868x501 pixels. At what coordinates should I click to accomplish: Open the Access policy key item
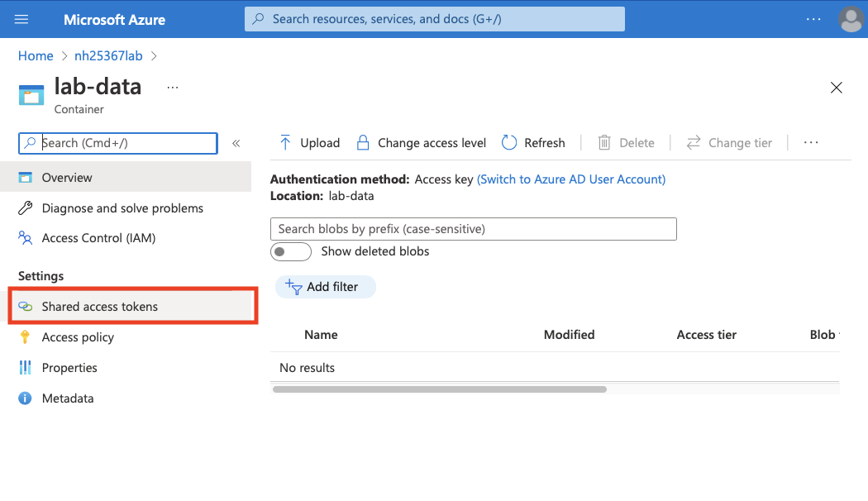click(78, 337)
